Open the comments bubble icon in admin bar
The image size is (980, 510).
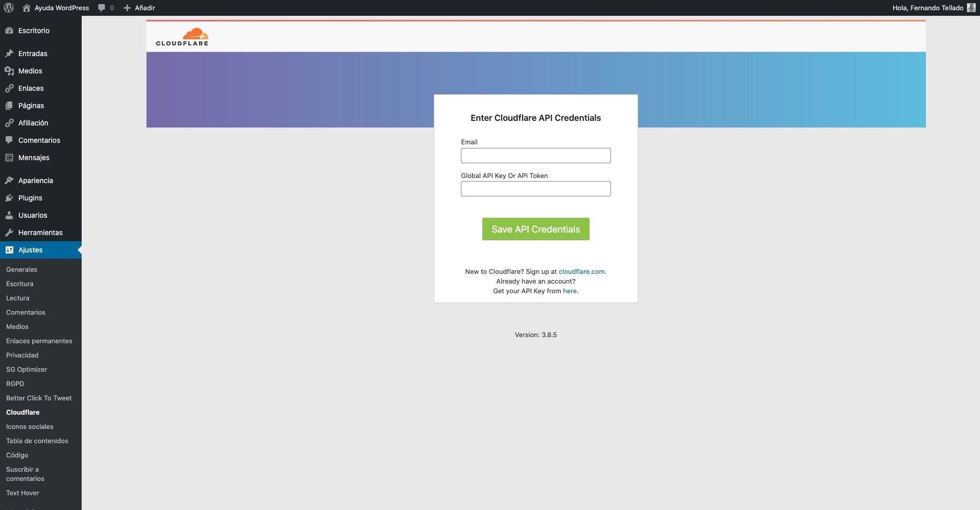102,8
